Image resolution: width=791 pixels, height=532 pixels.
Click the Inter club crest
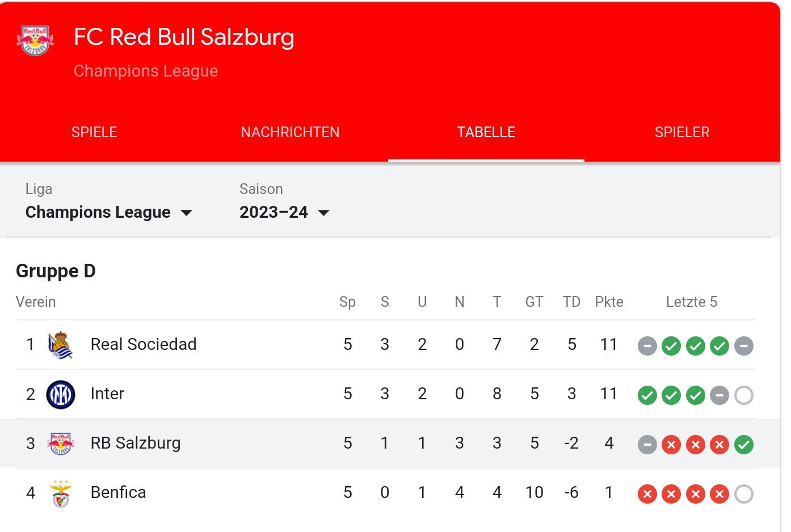click(60, 394)
